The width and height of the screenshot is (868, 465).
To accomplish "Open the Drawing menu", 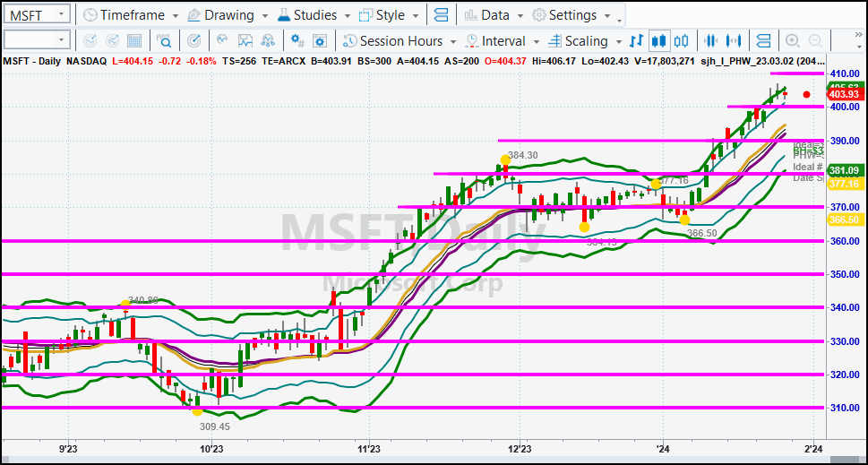I will coord(228,15).
